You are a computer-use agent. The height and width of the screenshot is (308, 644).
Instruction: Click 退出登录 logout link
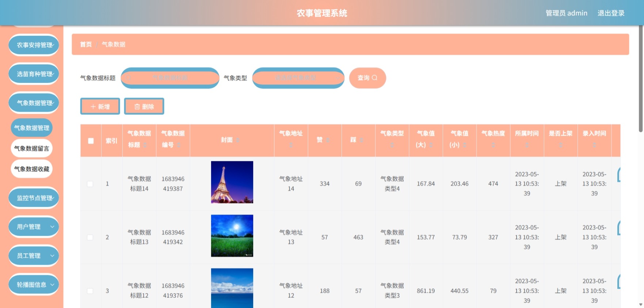pyautogui.click(x=611, y=13)
